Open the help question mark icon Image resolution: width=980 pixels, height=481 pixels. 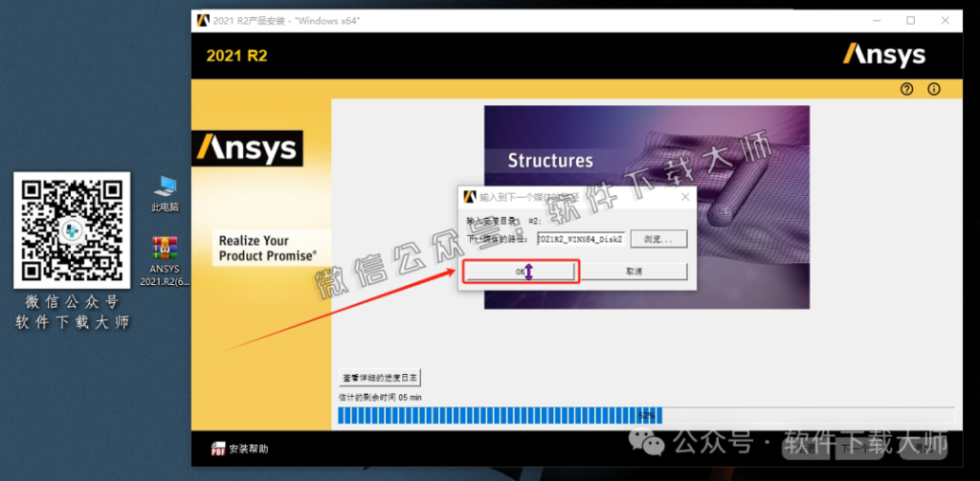click(x=907, y=89)
